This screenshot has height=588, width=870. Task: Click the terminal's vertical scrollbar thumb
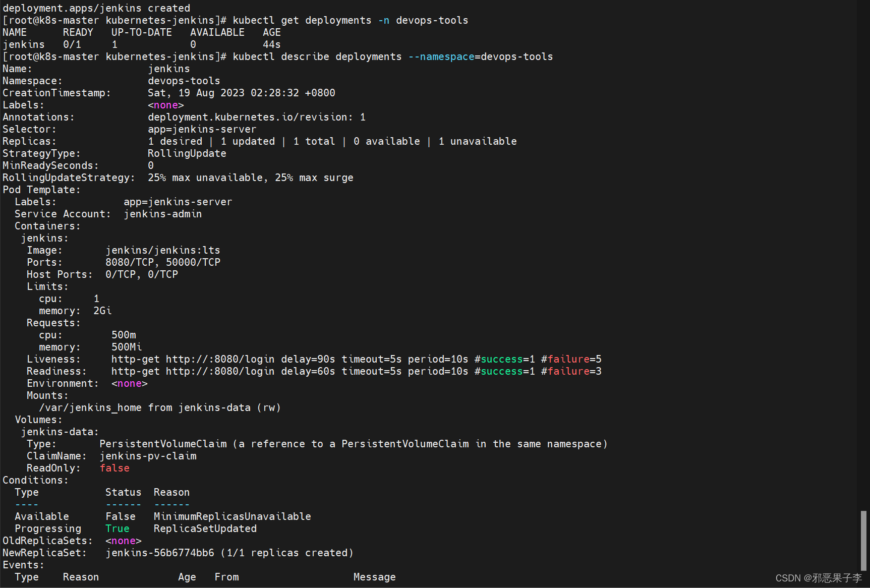click(863, 540)
